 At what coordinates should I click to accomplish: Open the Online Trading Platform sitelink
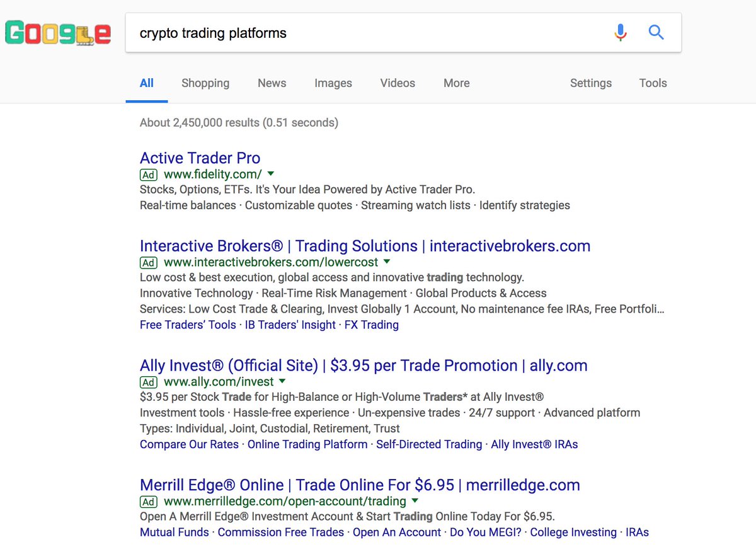(x=307, y=445)
